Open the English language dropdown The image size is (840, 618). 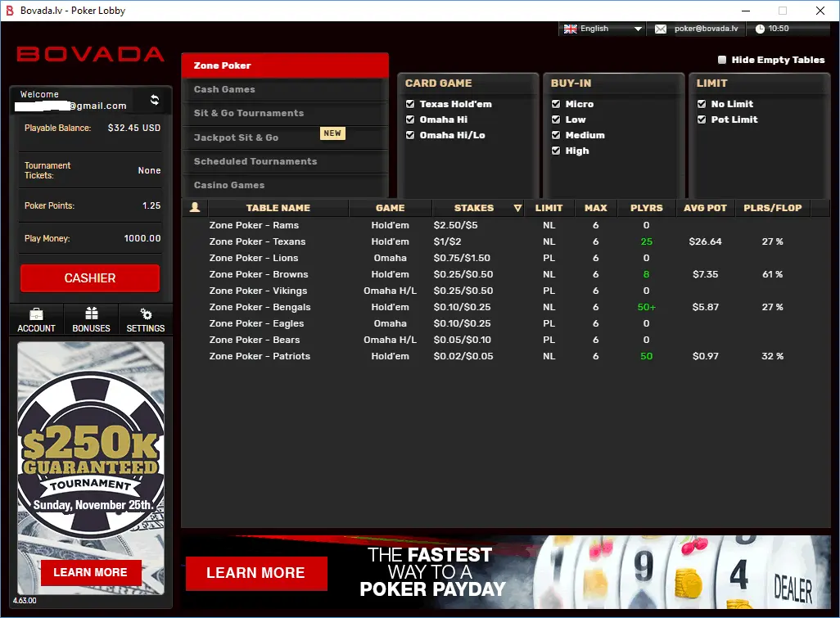pyautogui.click(x=637, y=28)
